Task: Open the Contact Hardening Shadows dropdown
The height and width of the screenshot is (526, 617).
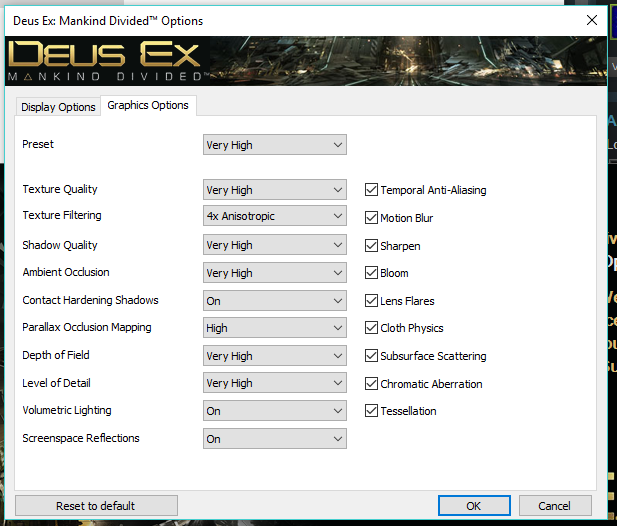Action: coord(275,301)
